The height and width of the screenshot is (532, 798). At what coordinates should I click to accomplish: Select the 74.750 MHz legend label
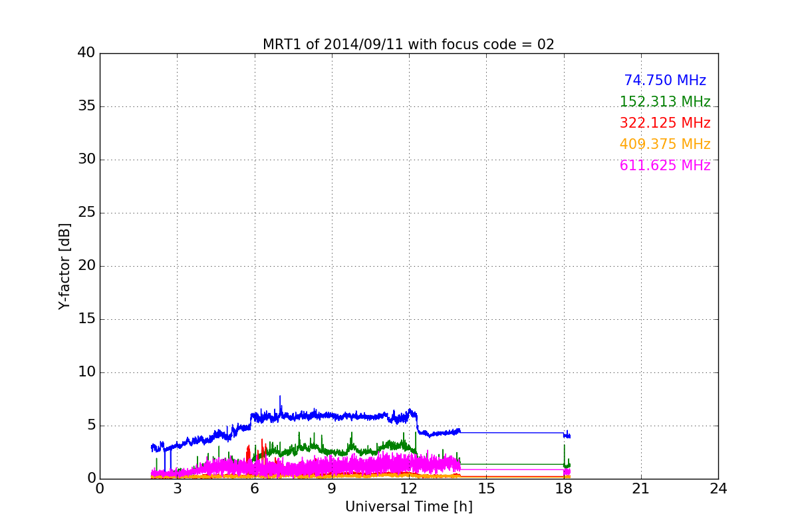click(x=665, y=80)
